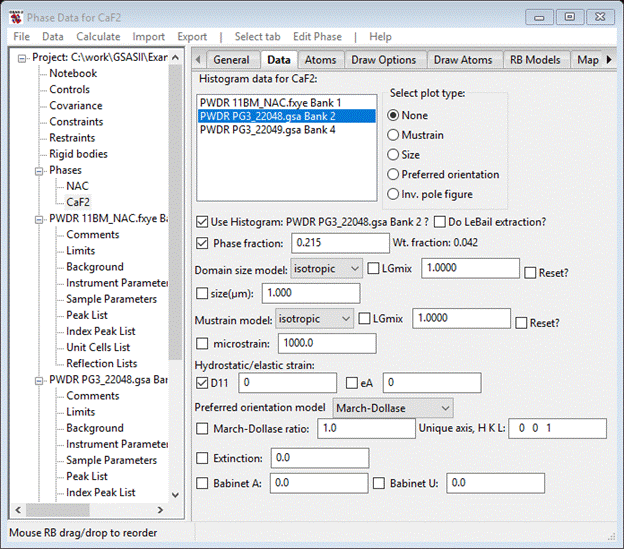
Task: Open the Calculate menu
Action: point(98,37)
